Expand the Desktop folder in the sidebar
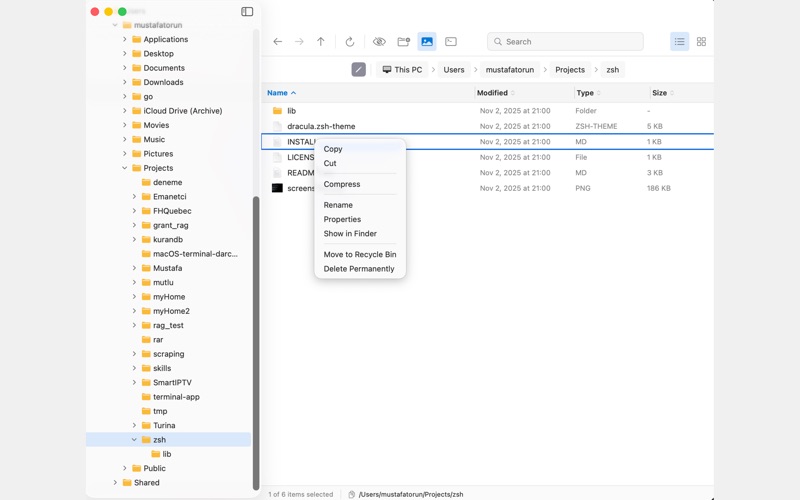800x500 pixels. click(124, 54)
